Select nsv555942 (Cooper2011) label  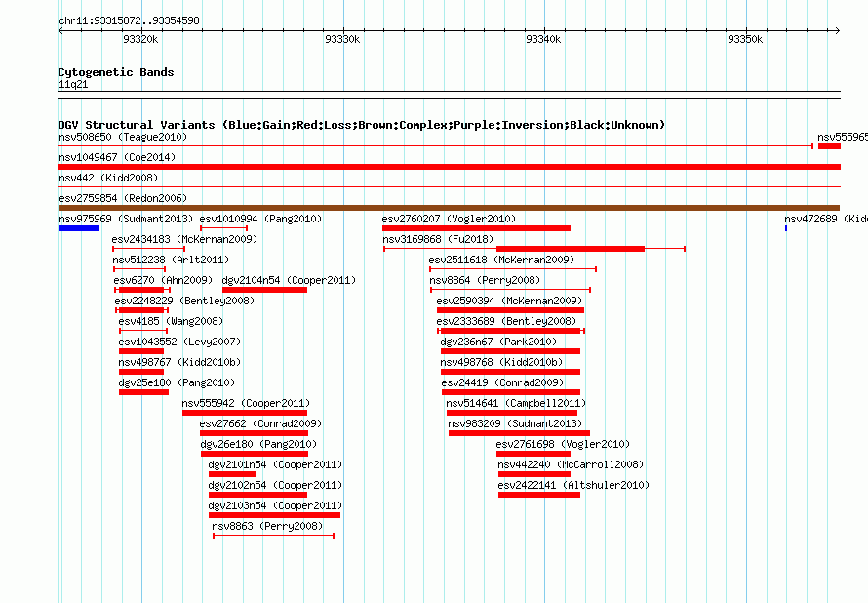pyautogui.click(x=247, y=403)
